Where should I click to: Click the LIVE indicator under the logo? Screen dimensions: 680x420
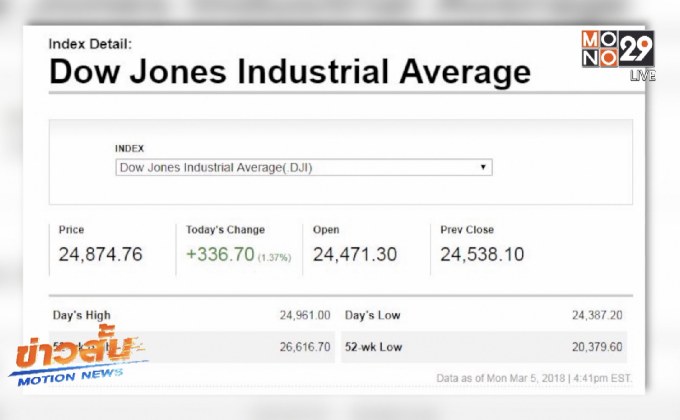tap(641, 76)
